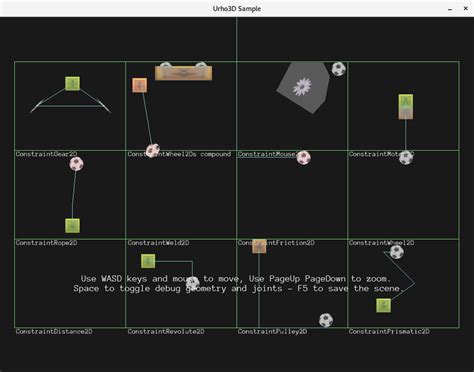474x372 pixels.
Task: Pick the left wheel of the wooden cart
Action: point(166,65)
